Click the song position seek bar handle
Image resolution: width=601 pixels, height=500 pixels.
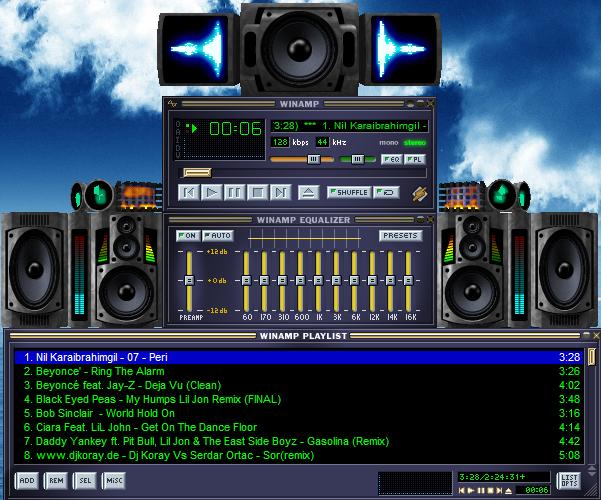[197, 173]
